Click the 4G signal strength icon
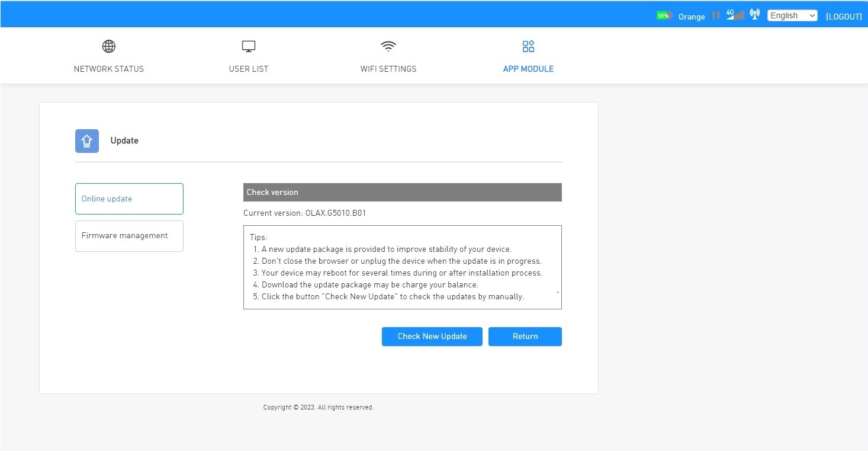Screen dimensions: 868x451 pos(735,15)
